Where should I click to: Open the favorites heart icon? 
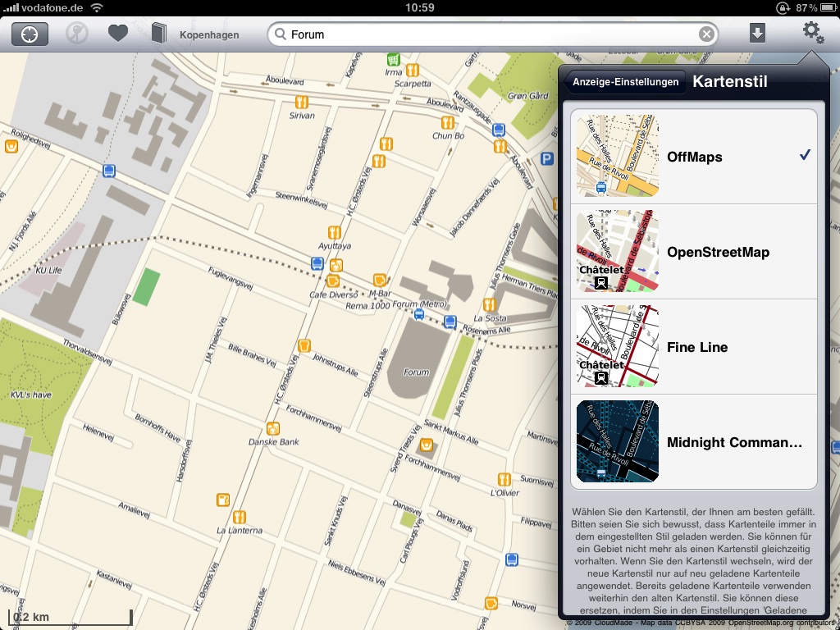[118, 34]
